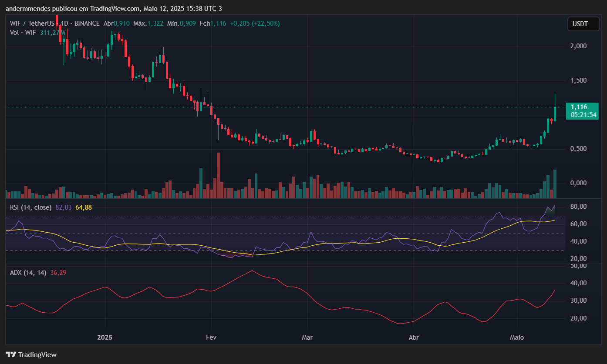
Task: Open the USDT currency selector
Action: [x=583, y=24]
